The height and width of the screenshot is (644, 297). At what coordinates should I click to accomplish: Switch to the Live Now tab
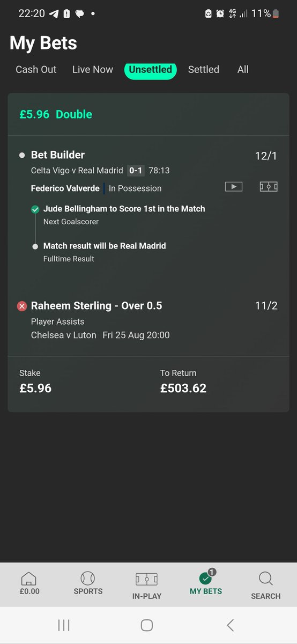click(93, 69)
